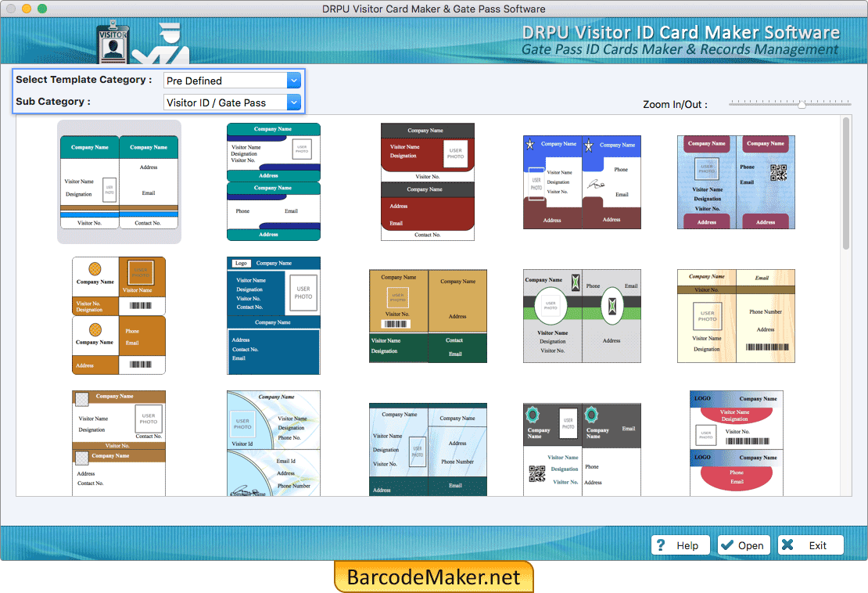Expand the Sub Category dropdown arrow
The image size is (868, 593).
point(294,102)
